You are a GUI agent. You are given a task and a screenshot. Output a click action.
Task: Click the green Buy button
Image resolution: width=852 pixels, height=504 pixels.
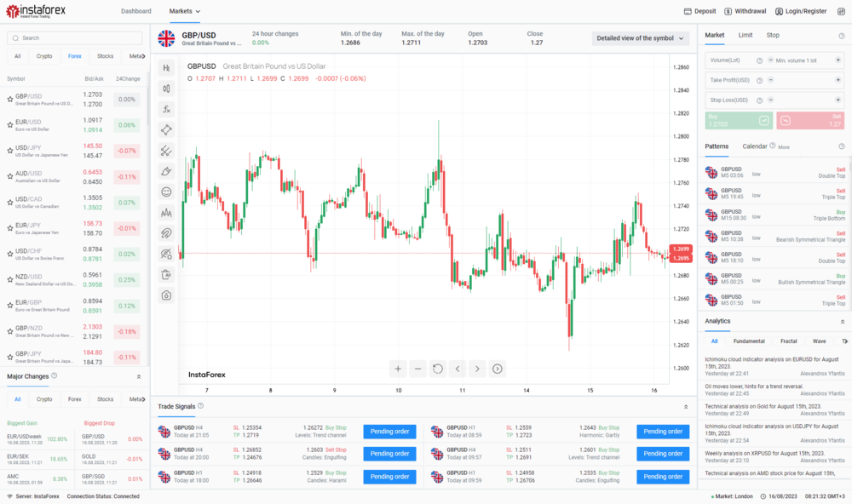click(739, 121)
